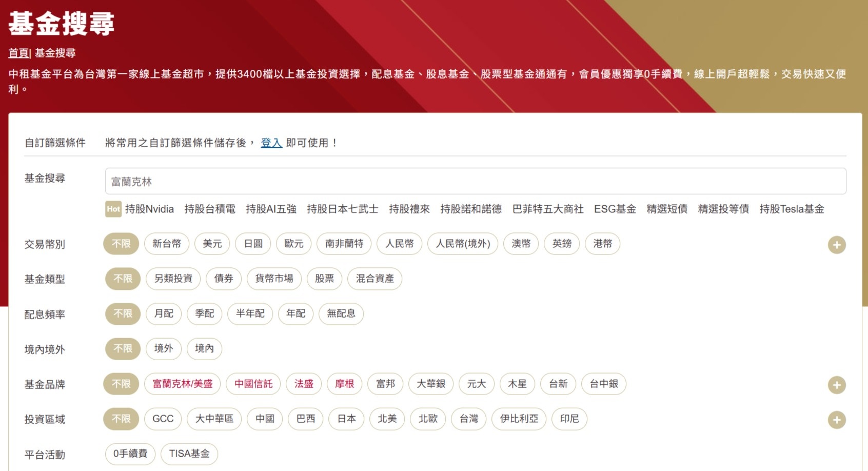Expand additional fund brands via the plus icon
868x471 pixels.
[837, 384]
